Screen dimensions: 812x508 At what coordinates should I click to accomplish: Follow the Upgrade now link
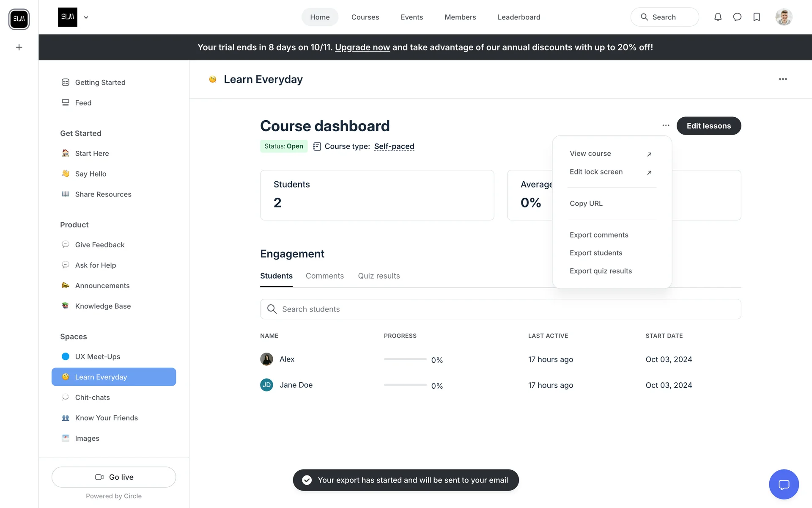(x=362, y=47)
